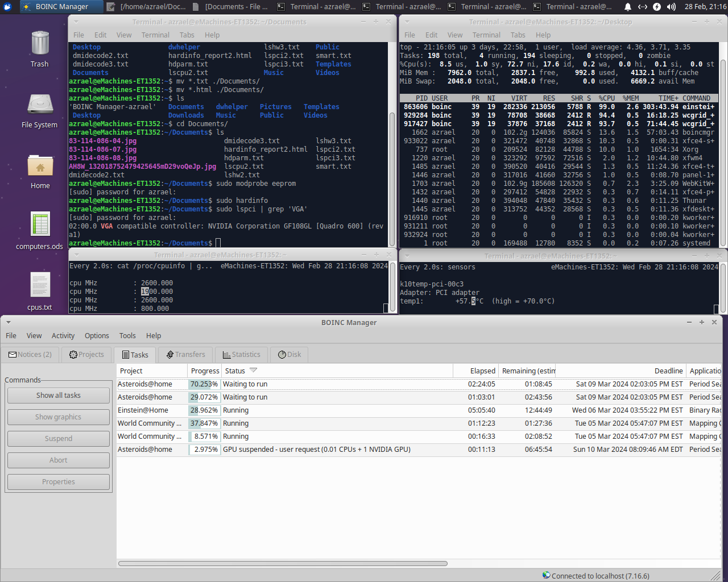Open BOINC Tools menu
728x582 pixels.
(x=127, y=336)
